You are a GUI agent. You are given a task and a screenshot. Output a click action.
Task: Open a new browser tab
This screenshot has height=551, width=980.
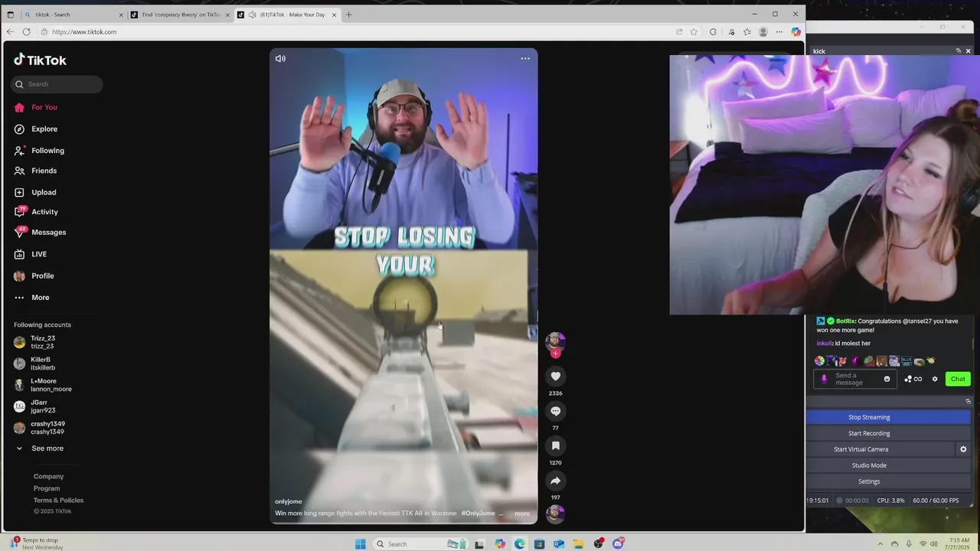(348, 15)
